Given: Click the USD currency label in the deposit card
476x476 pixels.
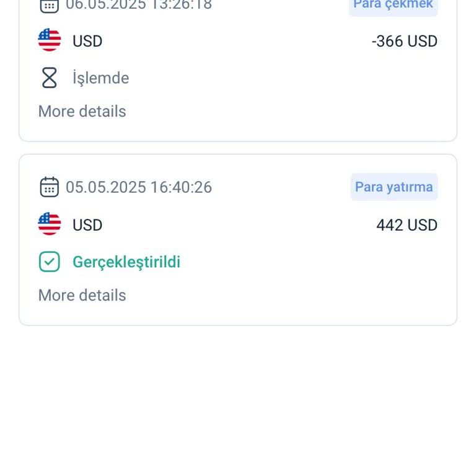Looking at the screenshot, I should [87, 225].
